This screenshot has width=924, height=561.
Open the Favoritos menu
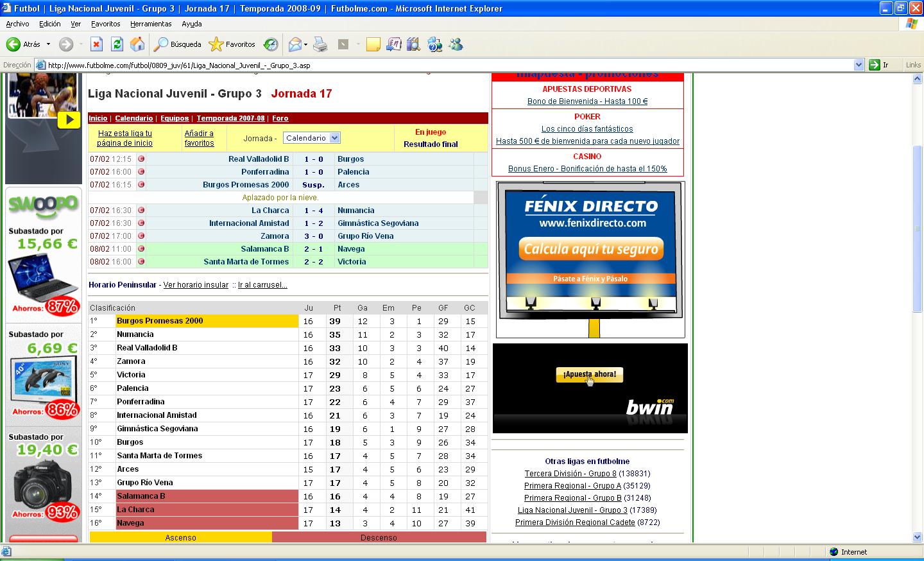click(105, 24)
